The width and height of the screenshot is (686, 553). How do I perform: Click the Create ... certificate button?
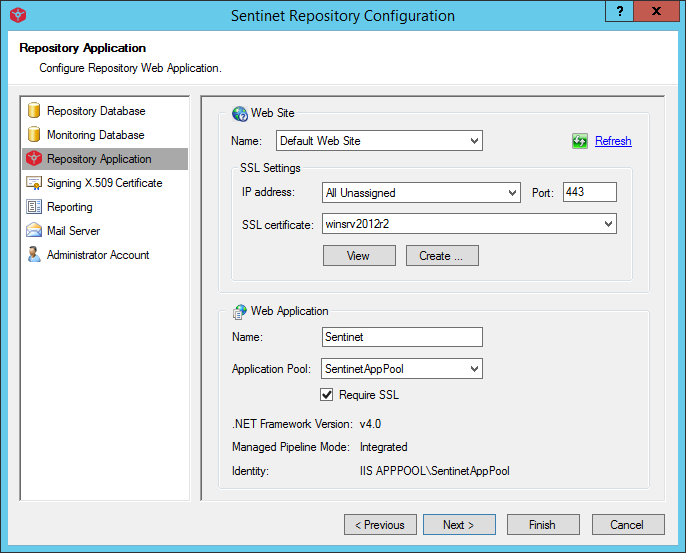tap(442, 256)
